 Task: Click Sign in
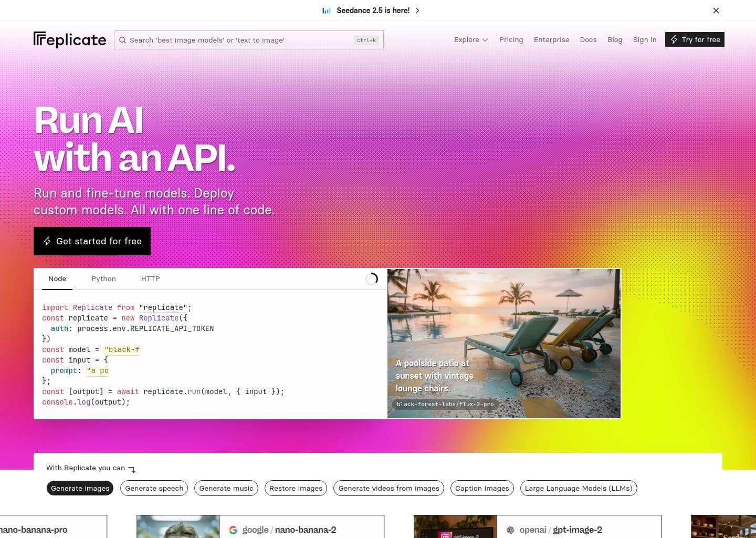click(645, 39)
